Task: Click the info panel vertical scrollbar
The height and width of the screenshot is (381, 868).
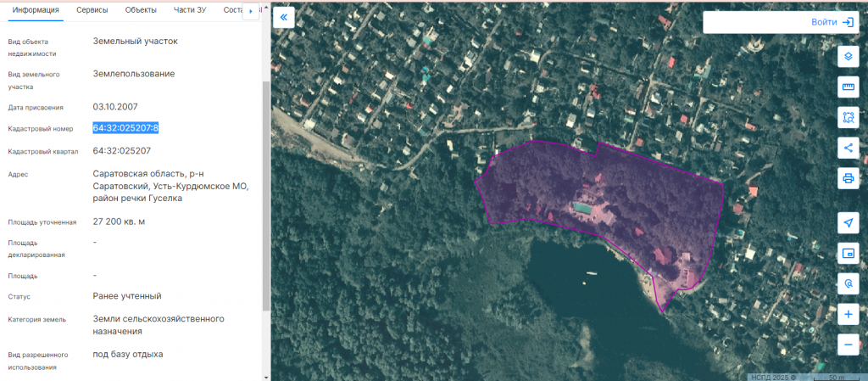Action: pyautogui.click(x=266, y=195)
